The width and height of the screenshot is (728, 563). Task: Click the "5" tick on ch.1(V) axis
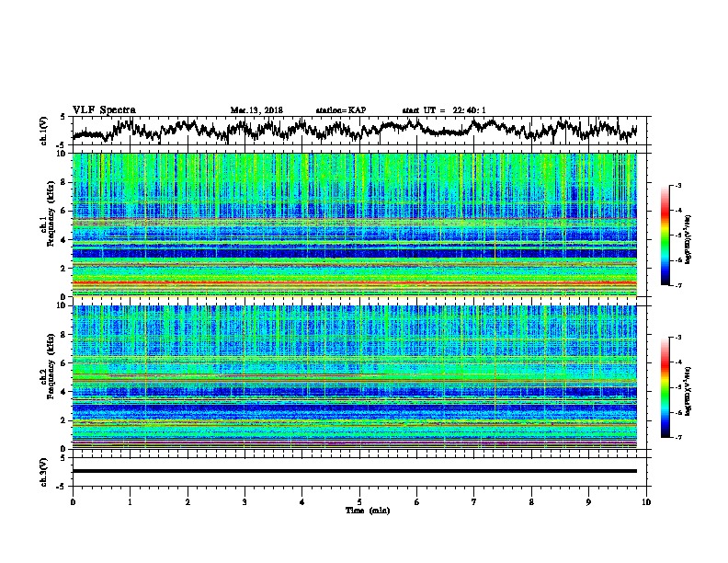[63, 117]
